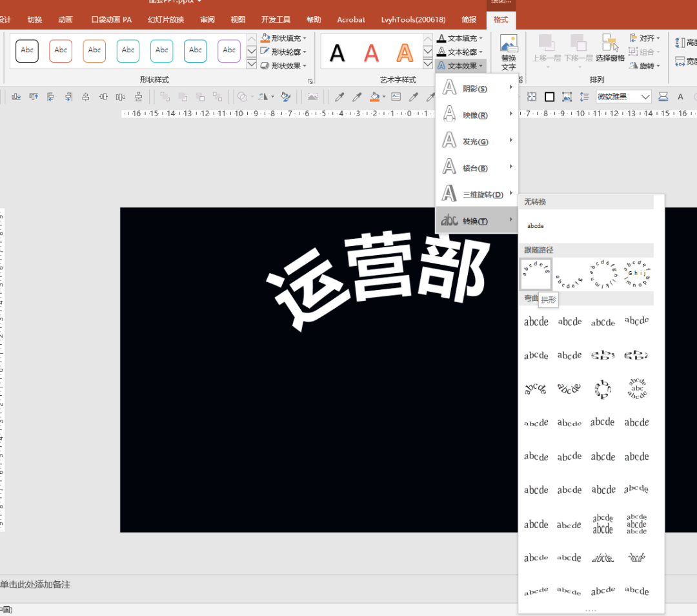Image resolution: width=697 pixels, height=616 pixels.
Task: Choose the 拱形 arch path transform
Action: tap(536, 274)
